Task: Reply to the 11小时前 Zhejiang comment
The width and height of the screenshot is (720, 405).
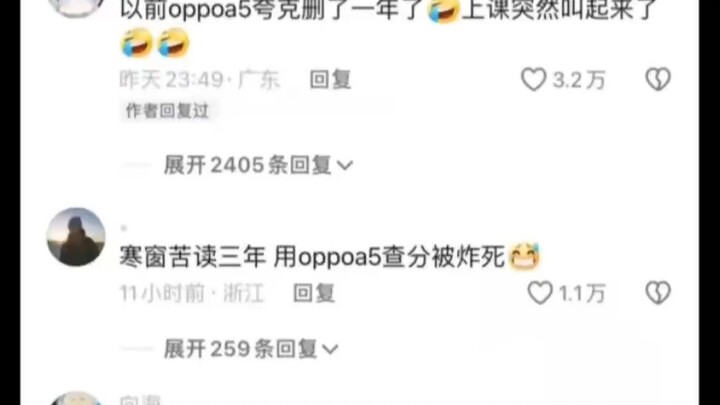Action: (x=314, y=293)
